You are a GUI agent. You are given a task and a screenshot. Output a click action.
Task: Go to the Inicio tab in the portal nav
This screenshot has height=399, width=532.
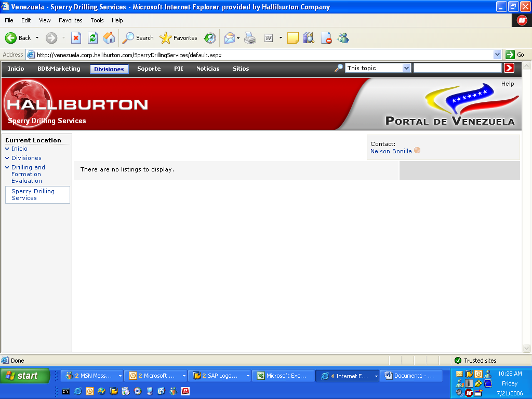(x=16, y=69)
